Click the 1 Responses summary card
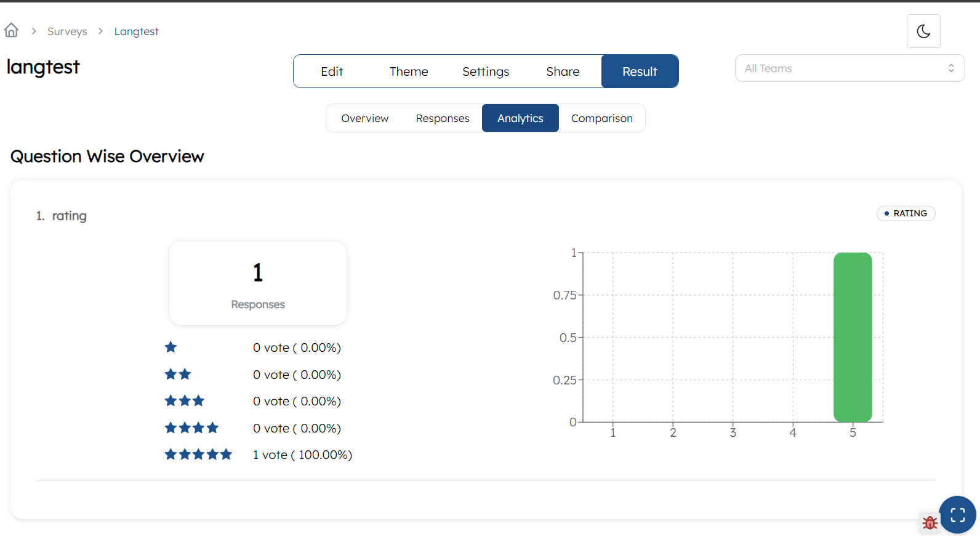This screenshot has width=980, height=536. 258,283
